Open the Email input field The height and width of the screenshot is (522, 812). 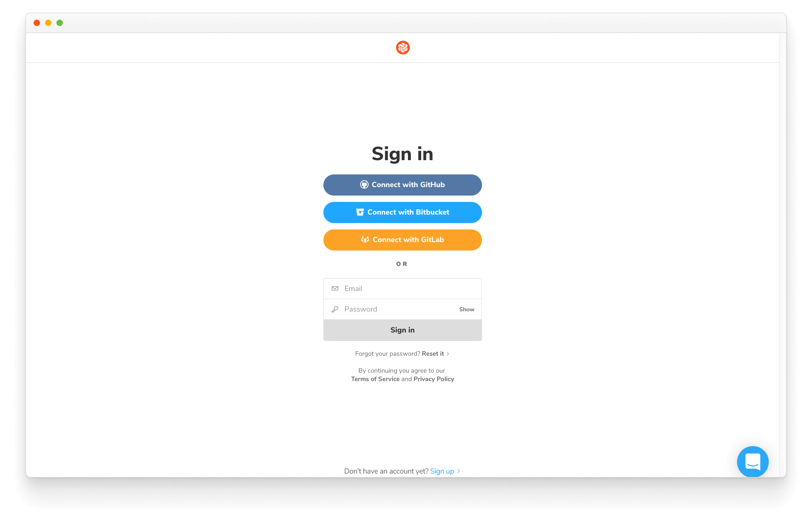403,288
